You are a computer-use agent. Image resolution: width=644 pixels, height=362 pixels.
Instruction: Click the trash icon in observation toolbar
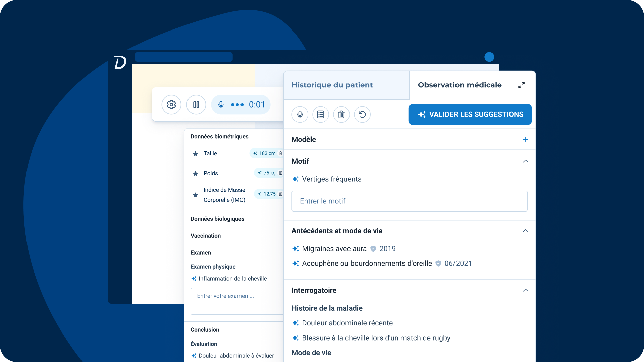[x=341, y=115]
